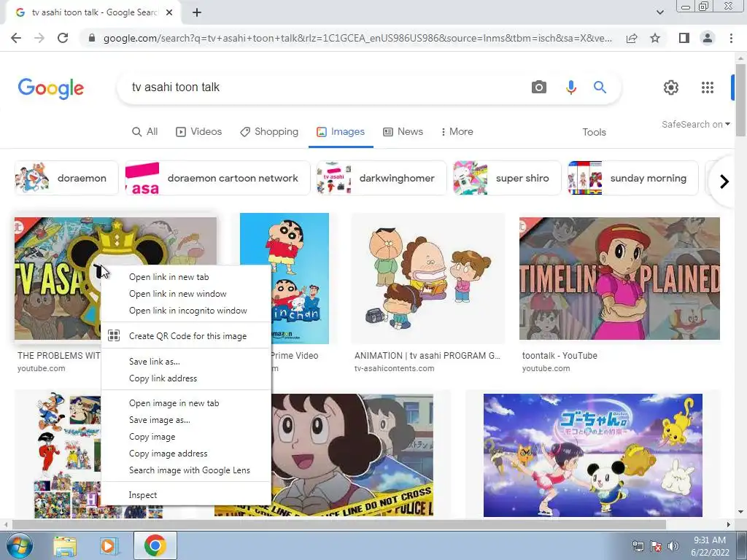The image size is (747, 560).
Task: Open the Tools filter button
Action: [594, 132]
